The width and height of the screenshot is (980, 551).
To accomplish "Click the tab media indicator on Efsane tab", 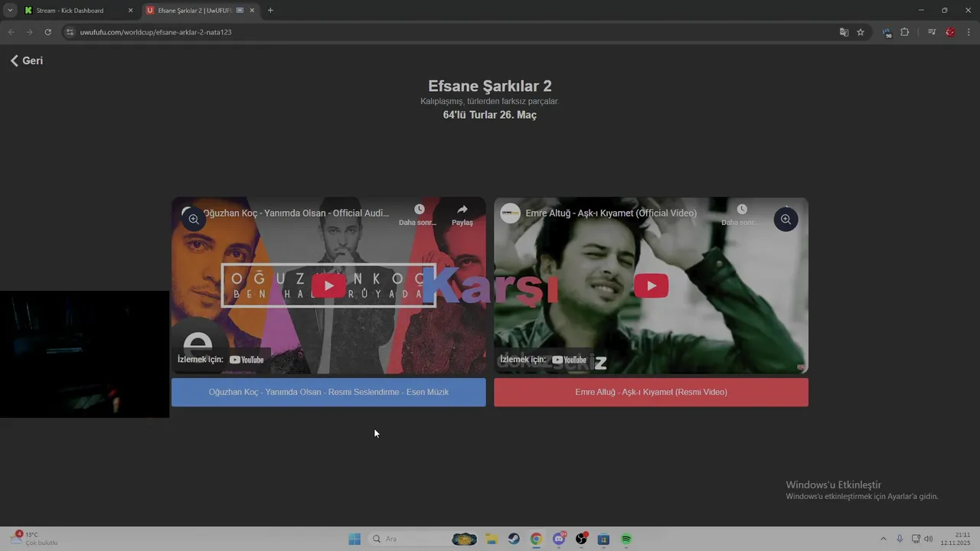I will (x=240, y=11).
